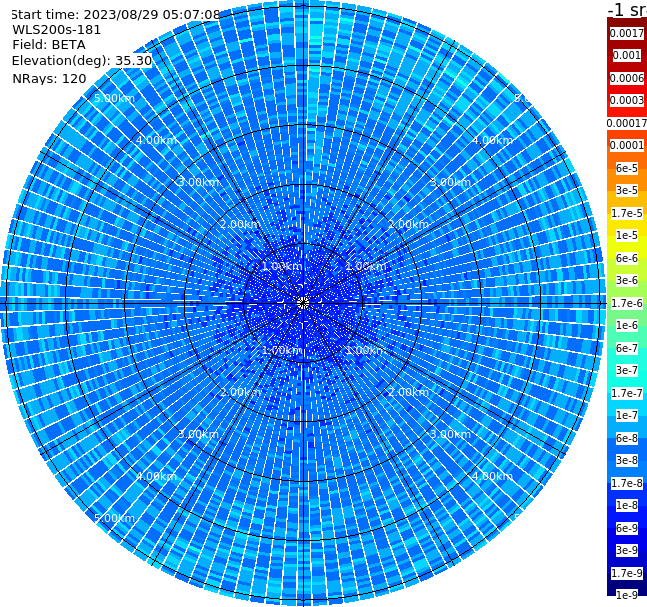The width and height of the screenshot is (647, 607).
Task: Click the 3e-5 colorbar label
Action: (x=627, y=190)
